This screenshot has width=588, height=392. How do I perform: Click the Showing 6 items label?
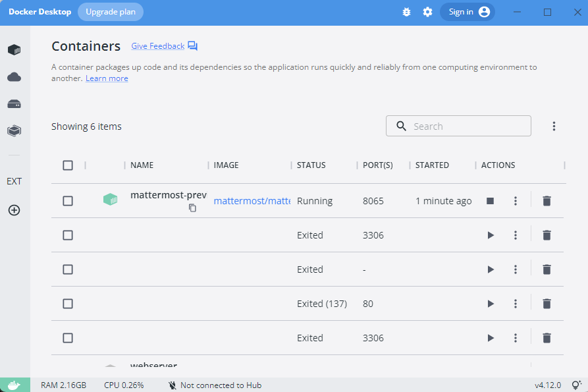86,126
